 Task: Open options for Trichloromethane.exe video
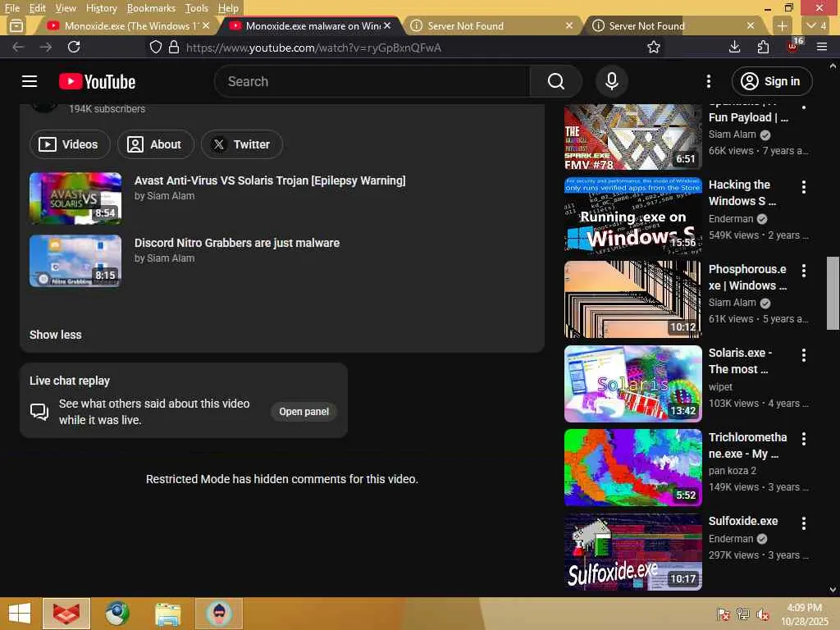pyautogui.click(x=804, y=439)
